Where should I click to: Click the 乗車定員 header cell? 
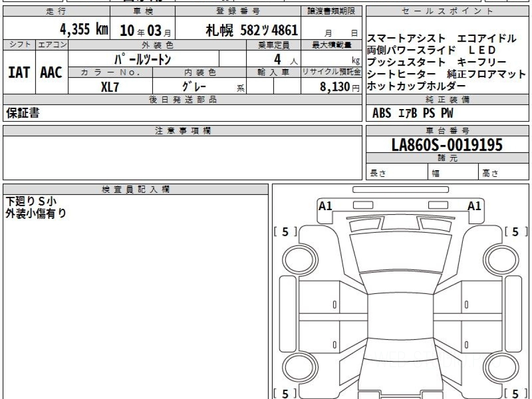(x=274, y=45)
